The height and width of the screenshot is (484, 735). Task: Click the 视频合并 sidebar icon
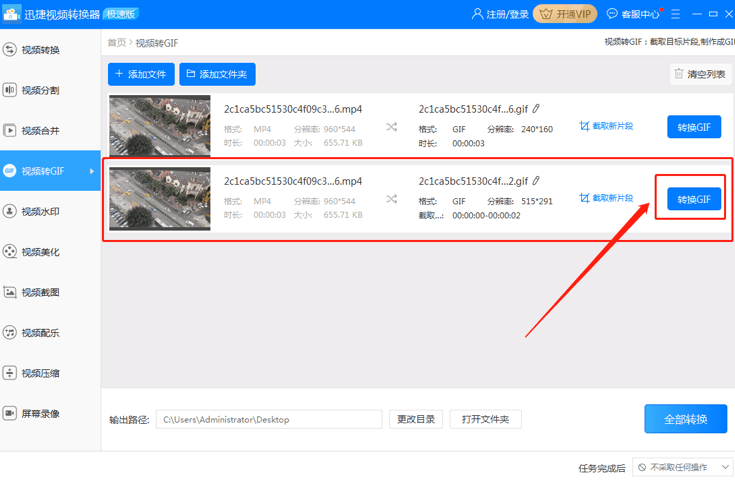click(10, 130)
